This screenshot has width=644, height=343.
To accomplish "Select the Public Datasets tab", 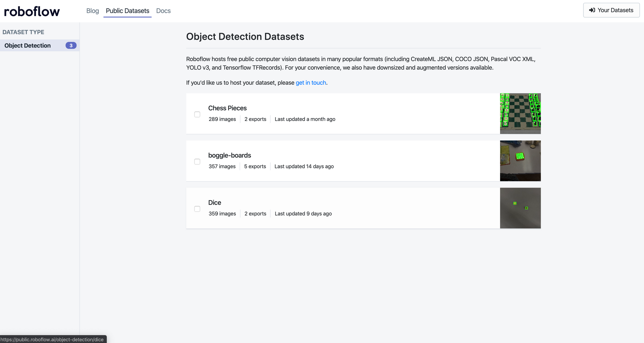I will [x=127, y=11].
